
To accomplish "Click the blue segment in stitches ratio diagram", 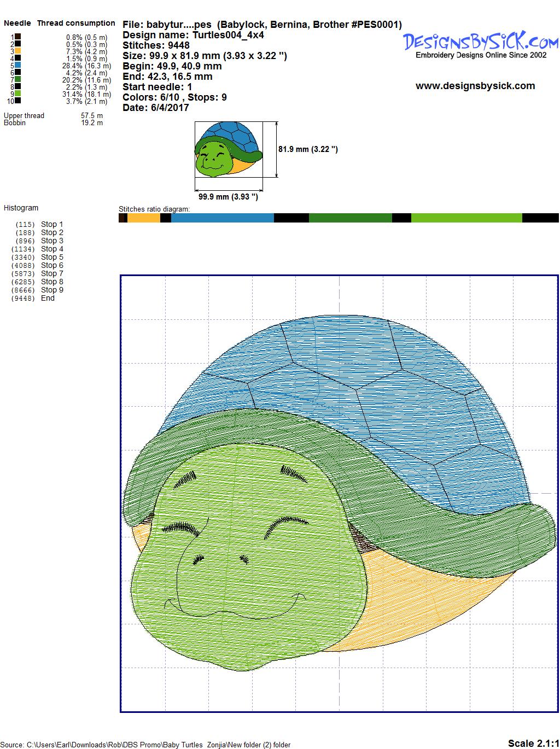I will point(222,218).
